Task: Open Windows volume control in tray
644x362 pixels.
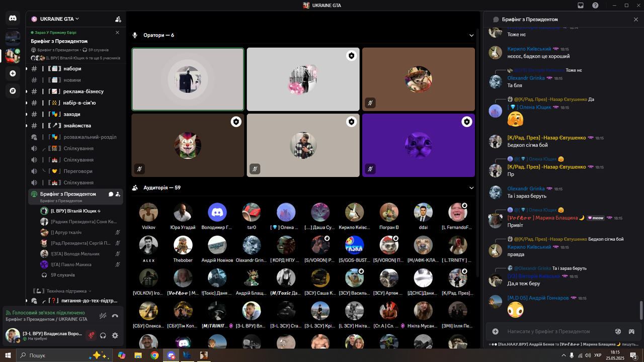Action: (589, 355)
